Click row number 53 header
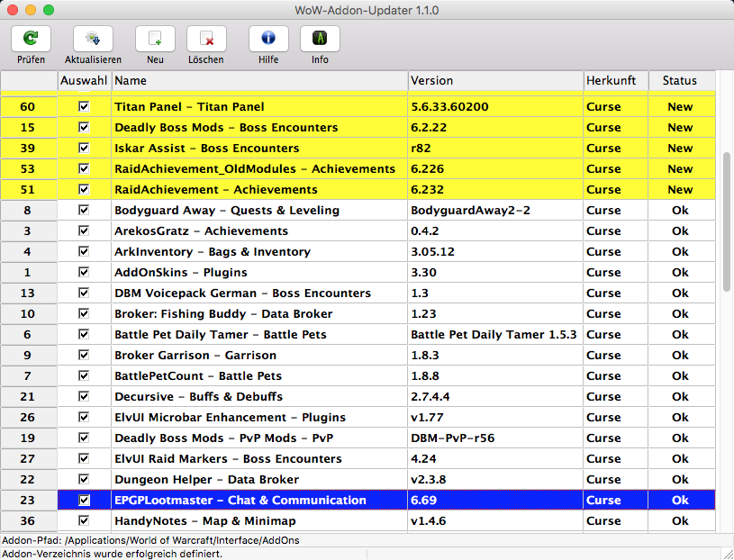 (28, 168)
